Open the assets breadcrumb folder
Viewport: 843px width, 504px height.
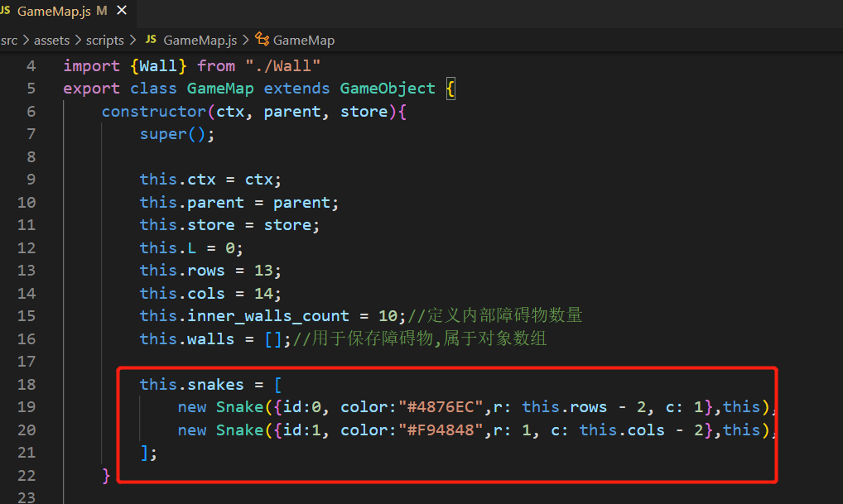click(x=51, y=41)
